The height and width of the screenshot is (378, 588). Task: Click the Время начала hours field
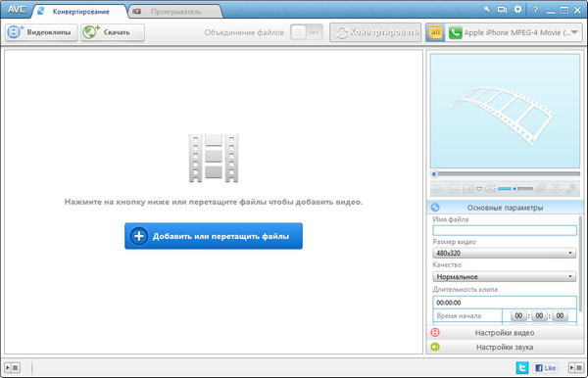pyautogui.click(x=518, y=315)
